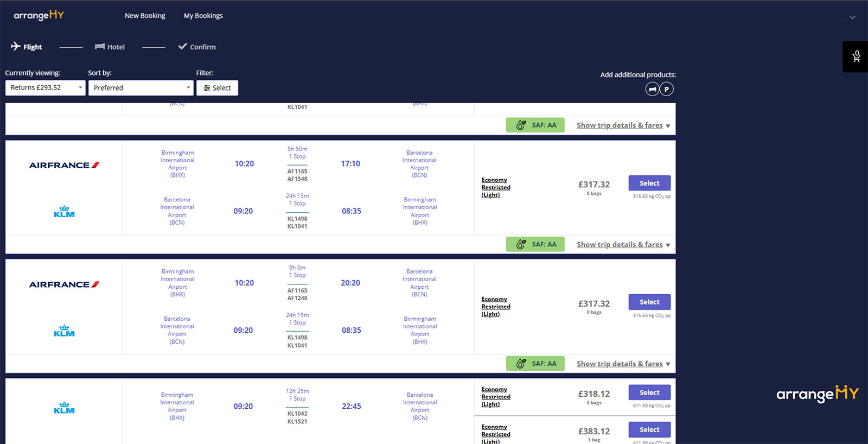Click flight number AF1248
The width and height of the screenshot is (868, 444).
297,298
